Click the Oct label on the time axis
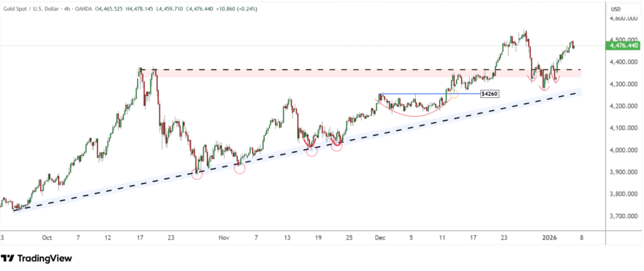Screen dimensions: 644x271 tap(46, 238)
